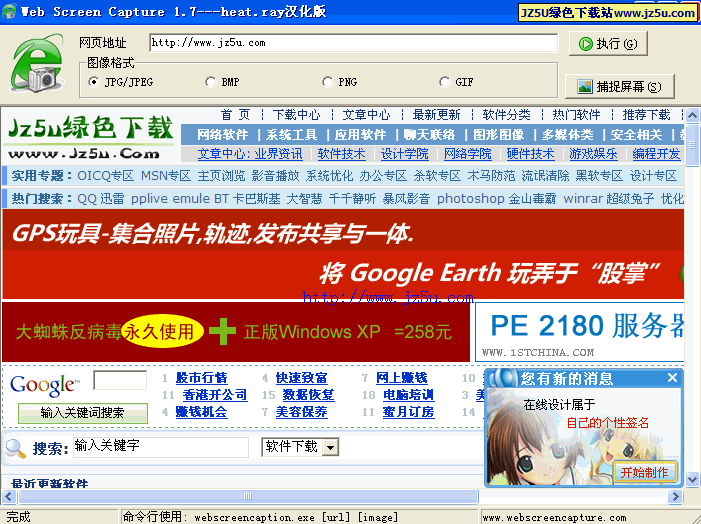Click the 输入关键字 search field
The width and height of the screenshot is (701, 524).
point(161,447)
